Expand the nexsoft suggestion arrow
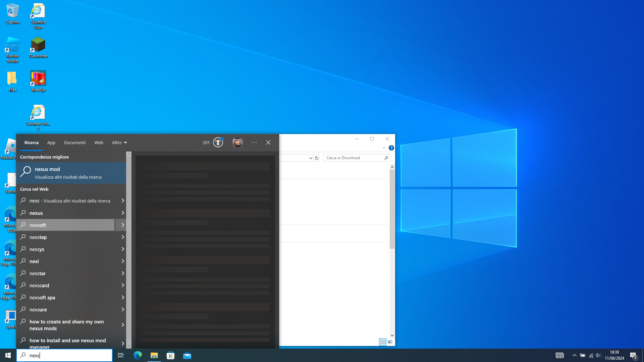 [123, 225]
